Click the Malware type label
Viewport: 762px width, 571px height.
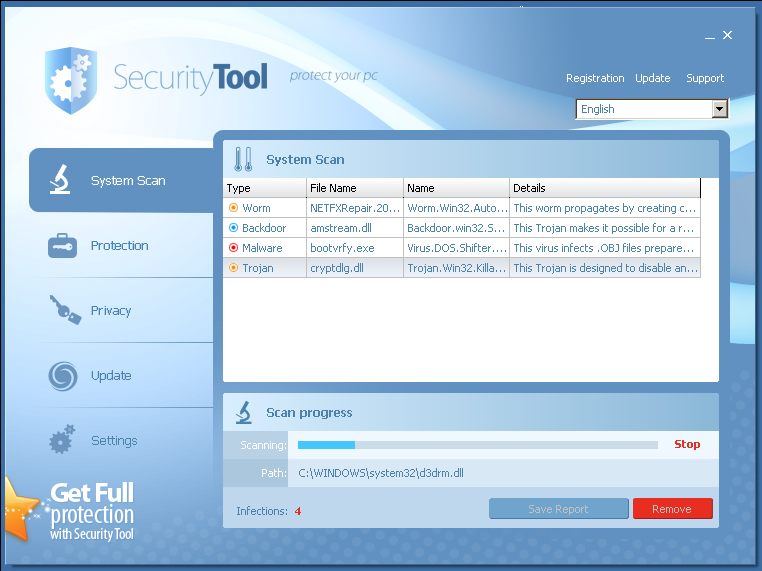click(262, 248)
